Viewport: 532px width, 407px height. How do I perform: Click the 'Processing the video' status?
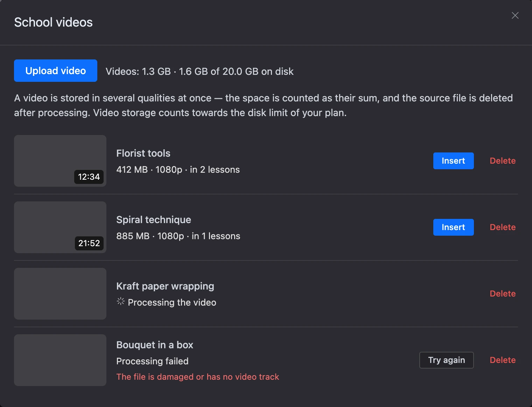[x=172, y=302]
